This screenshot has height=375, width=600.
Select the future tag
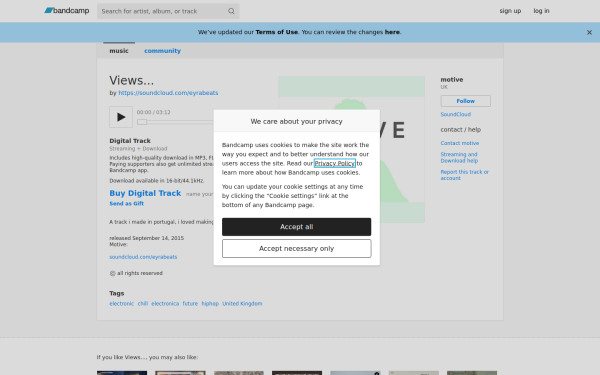190,303
